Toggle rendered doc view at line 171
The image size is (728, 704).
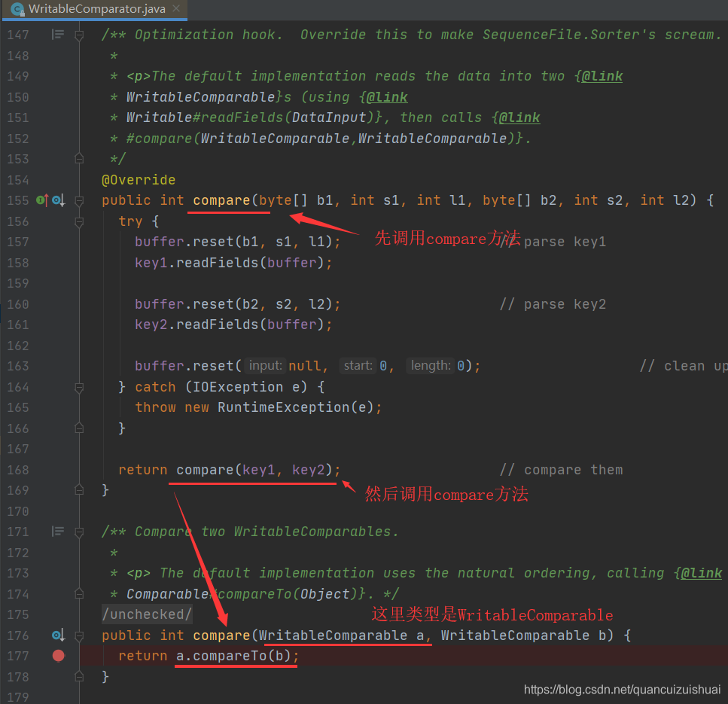58,532
